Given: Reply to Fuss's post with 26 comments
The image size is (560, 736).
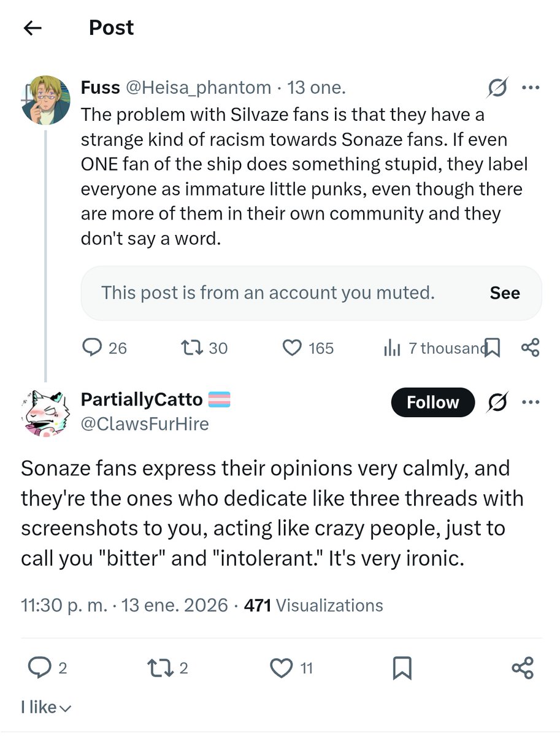Looking at the screenshot, I should tap(92, 348).
